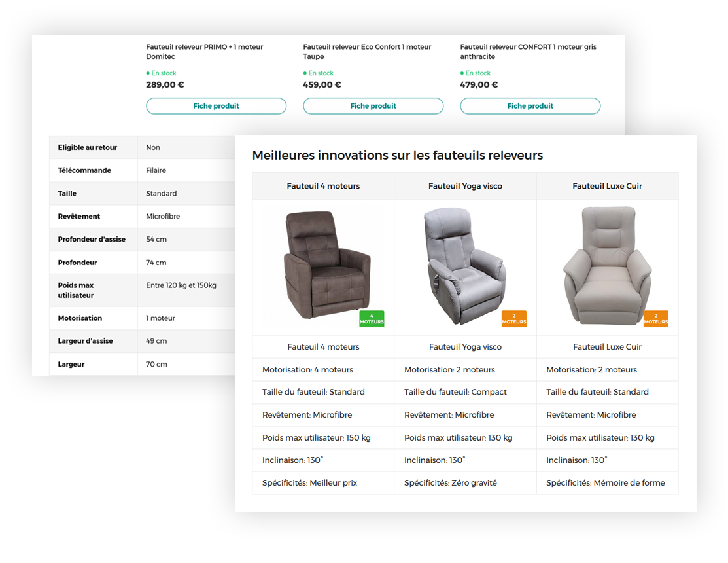Click the orange 2 Moteurs badge on Yoga visco
Image resolution: width=728 pixels, height=563 pixels.
click(x=513, y=319)
